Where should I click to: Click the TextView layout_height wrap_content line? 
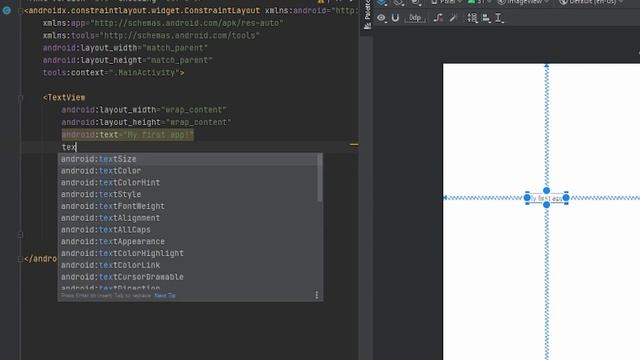[147, 122]
